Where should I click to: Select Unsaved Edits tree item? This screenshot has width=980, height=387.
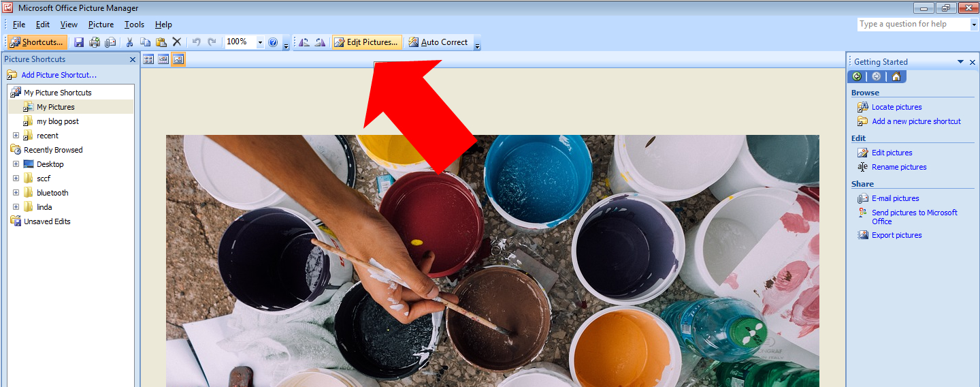point(47,221)
